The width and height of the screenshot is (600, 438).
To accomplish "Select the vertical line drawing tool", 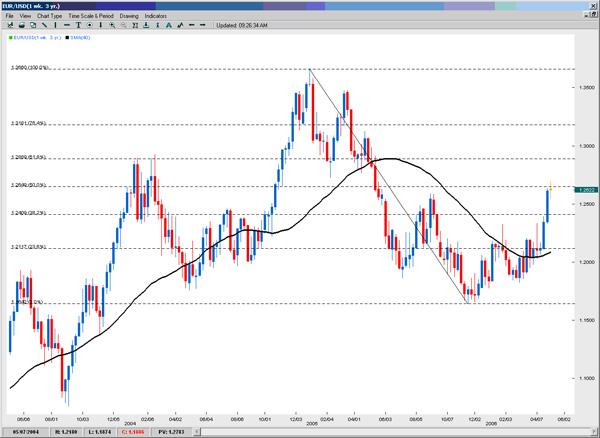I will pyautogui.click(x=55, y=25).
